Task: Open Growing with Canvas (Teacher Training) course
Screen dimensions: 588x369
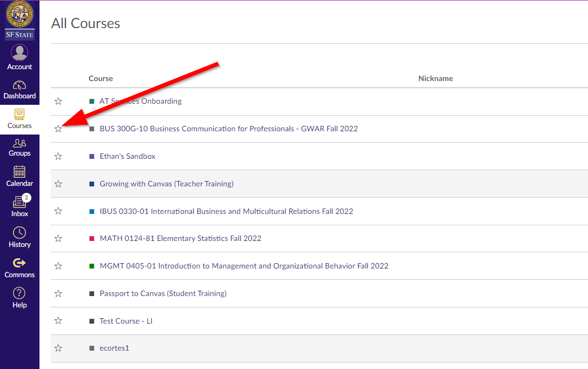Action: [166, 184]
